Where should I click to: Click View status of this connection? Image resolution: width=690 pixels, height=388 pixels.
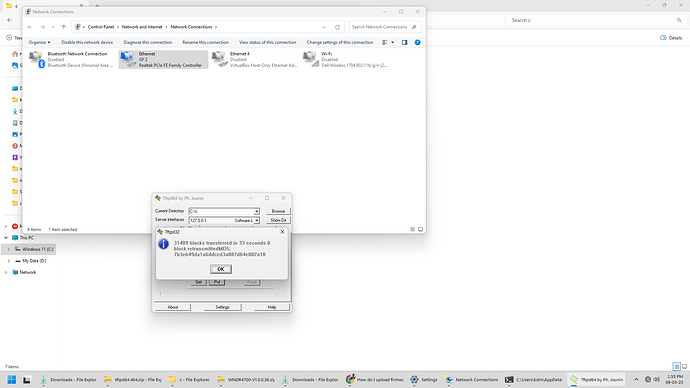click(268, 42)
